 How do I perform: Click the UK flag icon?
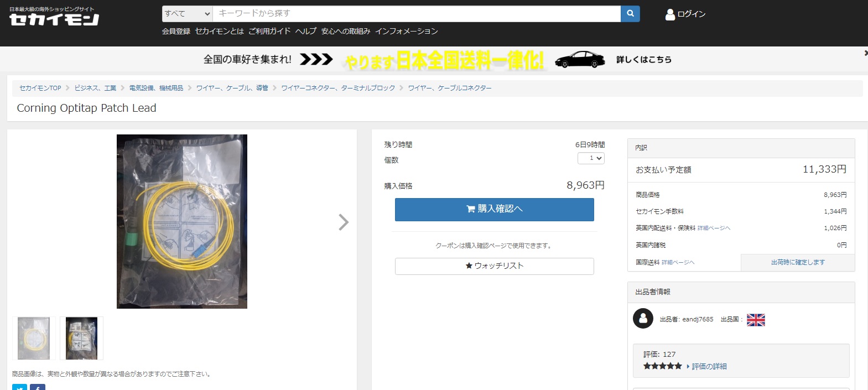[x=756, y=320]
